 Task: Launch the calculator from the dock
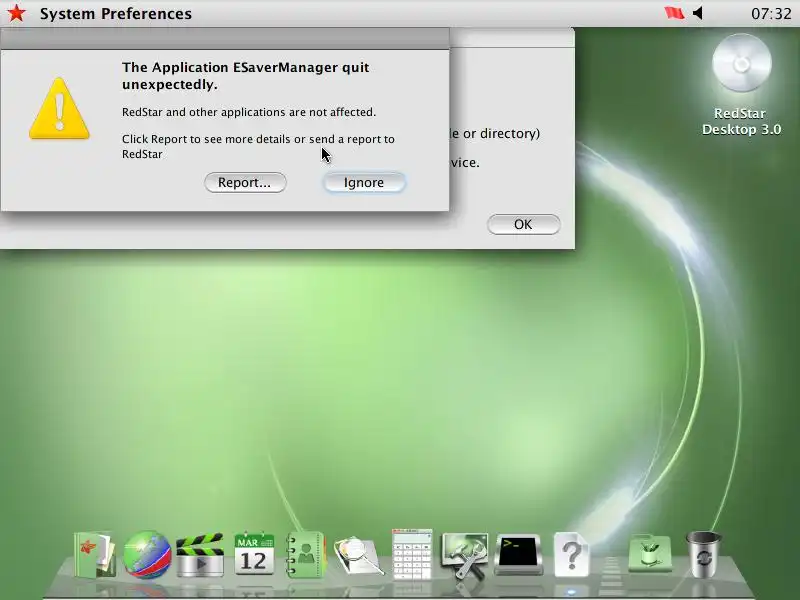(412, 554)
